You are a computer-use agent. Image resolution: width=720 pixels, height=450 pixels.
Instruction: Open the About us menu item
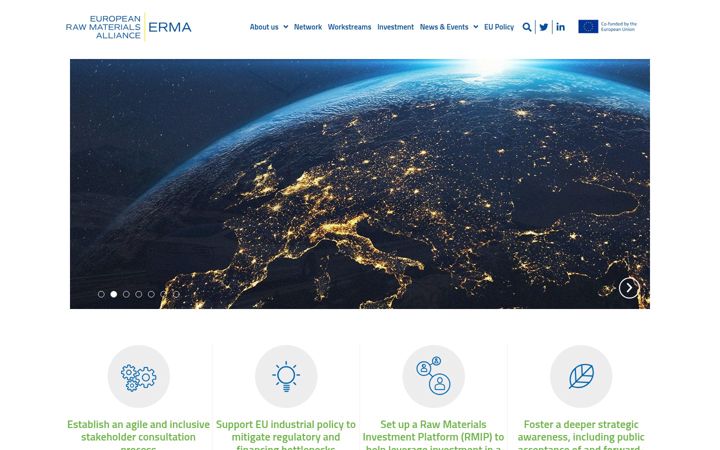(264, 27)
